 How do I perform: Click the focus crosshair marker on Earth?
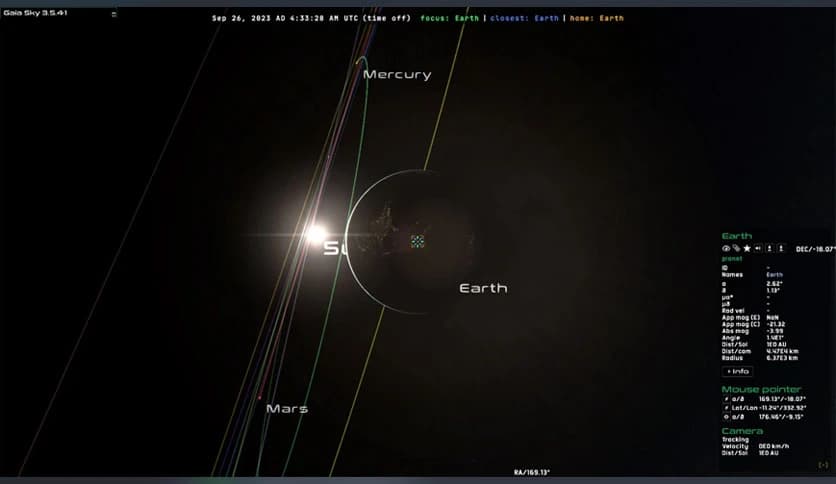click(417, 241)
